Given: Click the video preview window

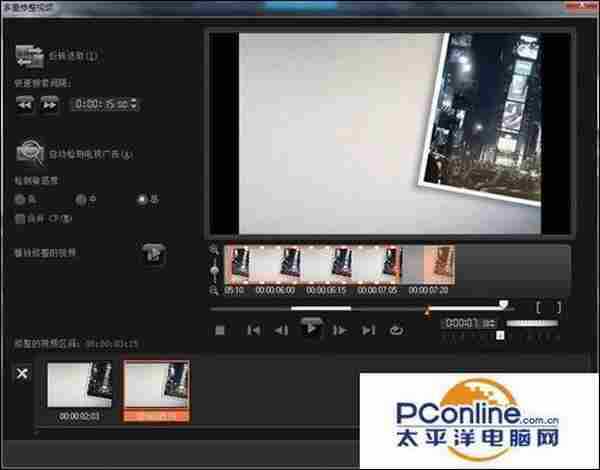Looking at the screenshot, I should (390, 133).
